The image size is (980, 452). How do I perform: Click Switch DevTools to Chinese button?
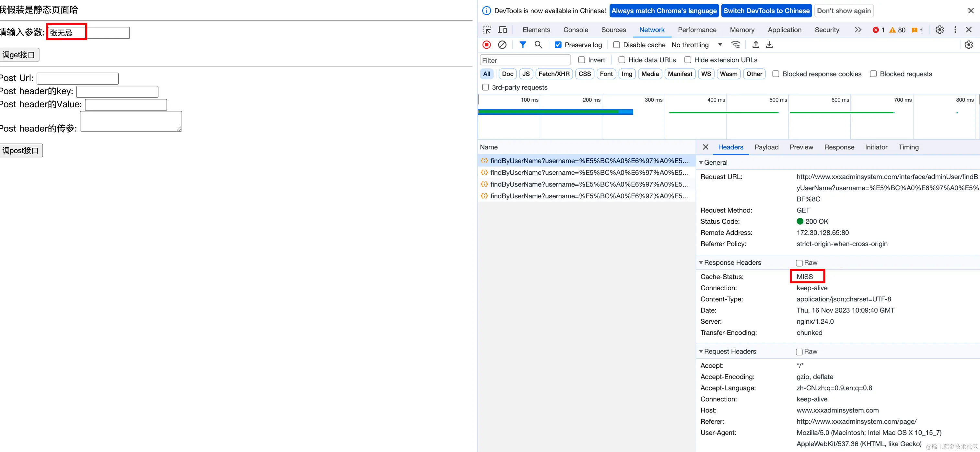766,11
